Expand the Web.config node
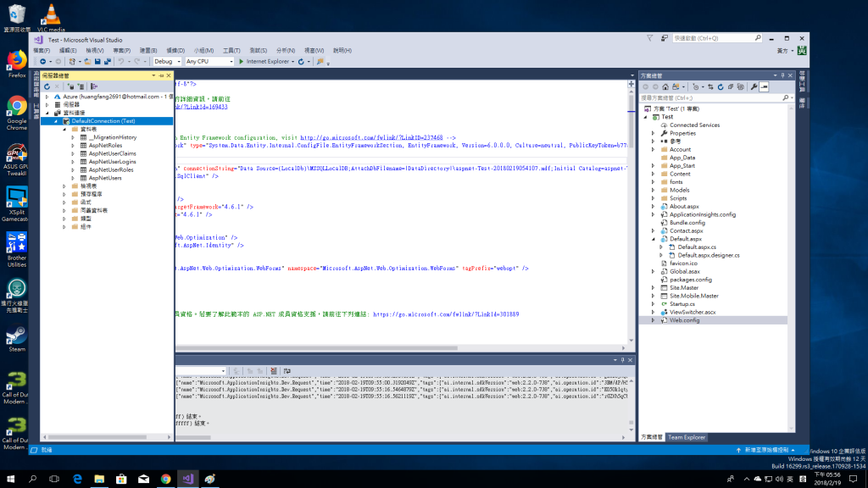The width and height of the screenshot is (868, 488). (654, 320)
